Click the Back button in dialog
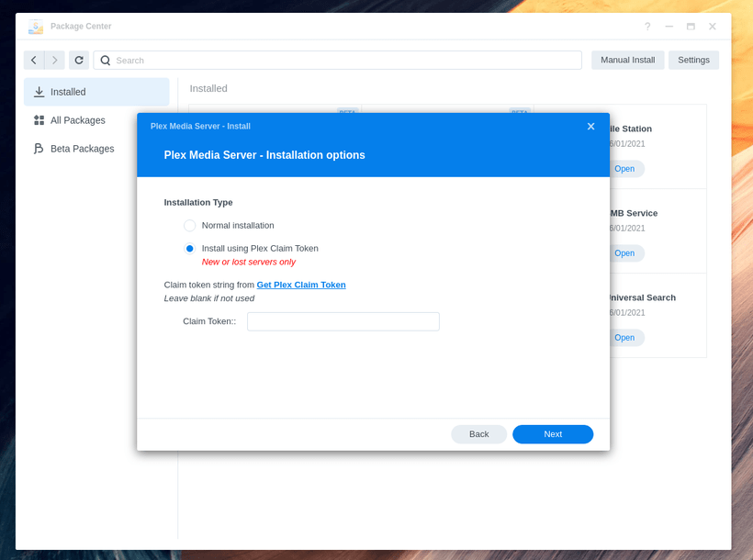The image size is (753, 560). (478, 434)
